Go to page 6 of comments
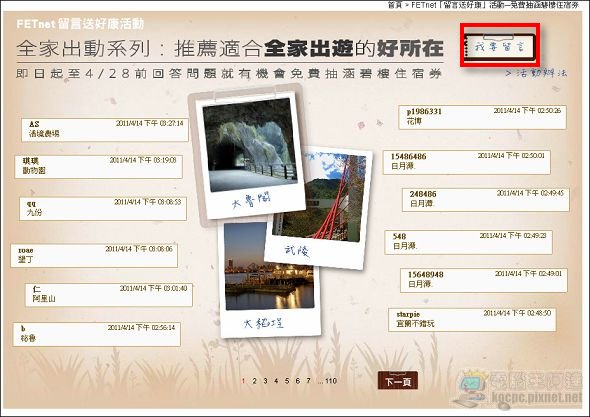The image size is (590, 417). pos(298,381)
